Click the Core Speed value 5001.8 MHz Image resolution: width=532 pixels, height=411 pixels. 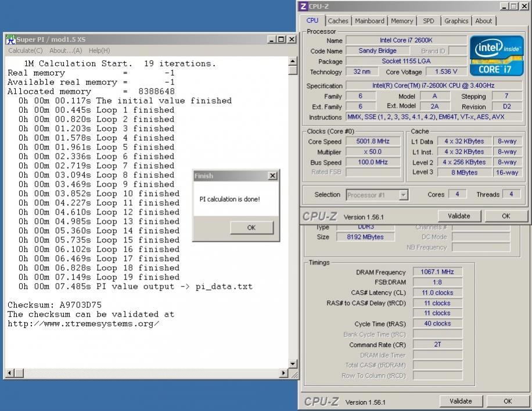(x=372, y=141)
